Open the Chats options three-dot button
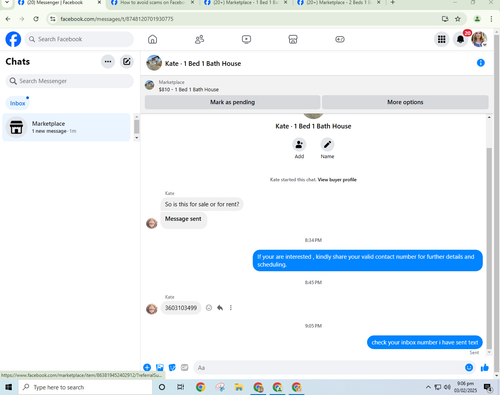500x395 pixels. [108, 62]
